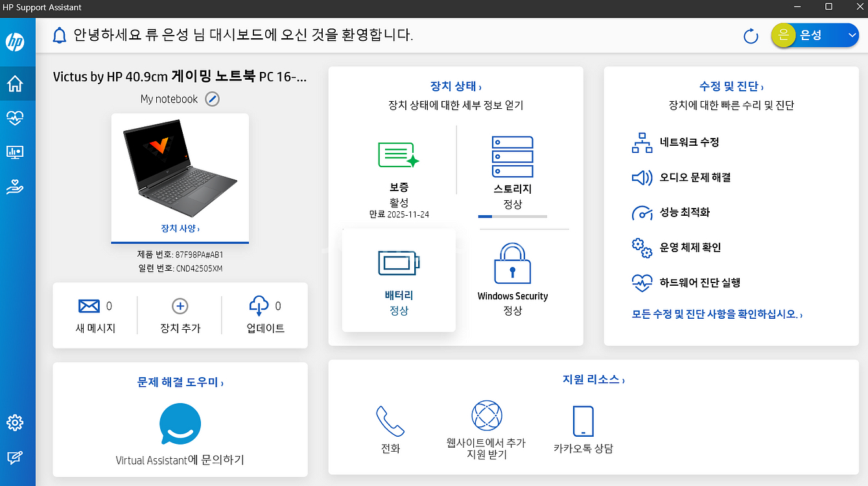The image size is (868, 486).
Task: Click 전화 label text
Action: pyautogui.click(x=390, y=448)
